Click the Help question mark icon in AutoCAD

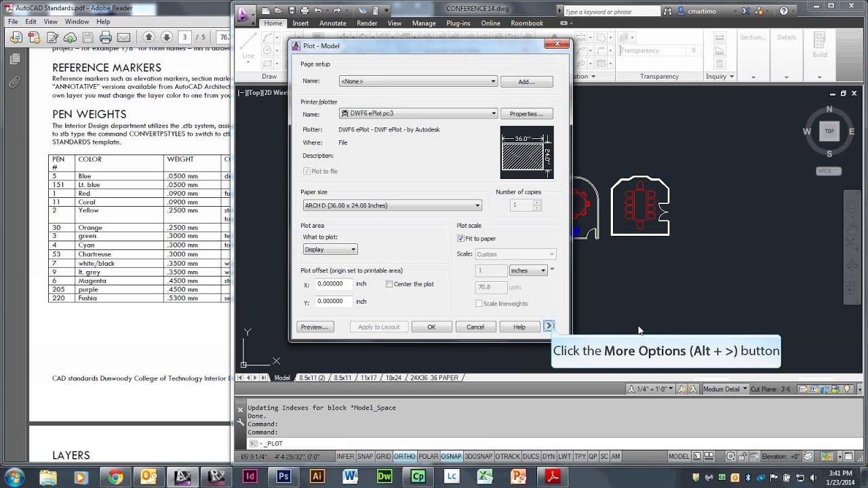(783, 11)
